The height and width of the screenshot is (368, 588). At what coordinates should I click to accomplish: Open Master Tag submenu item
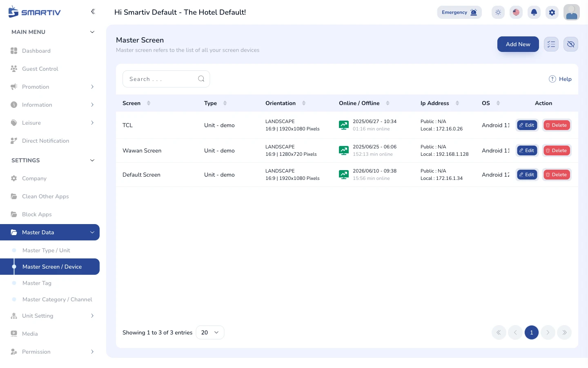(37, 283)
